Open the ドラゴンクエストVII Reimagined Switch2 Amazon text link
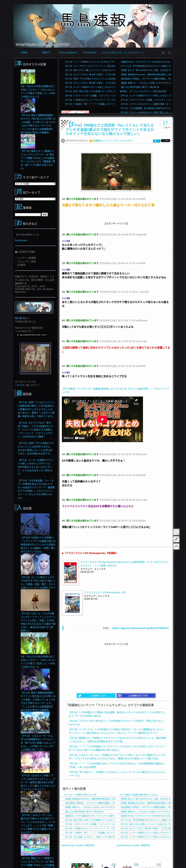Image resolution: width=186 pixels, height=868 pixels. pyautogui.click(x=124, y=564)
